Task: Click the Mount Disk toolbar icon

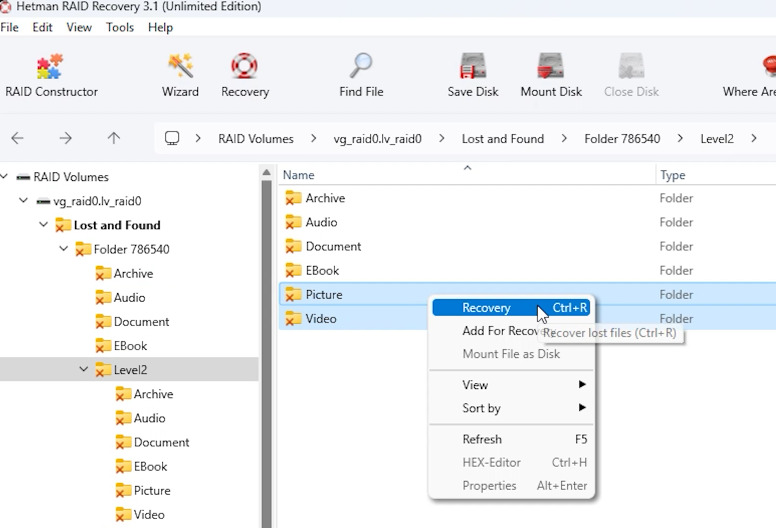Action: pos(550,66)
